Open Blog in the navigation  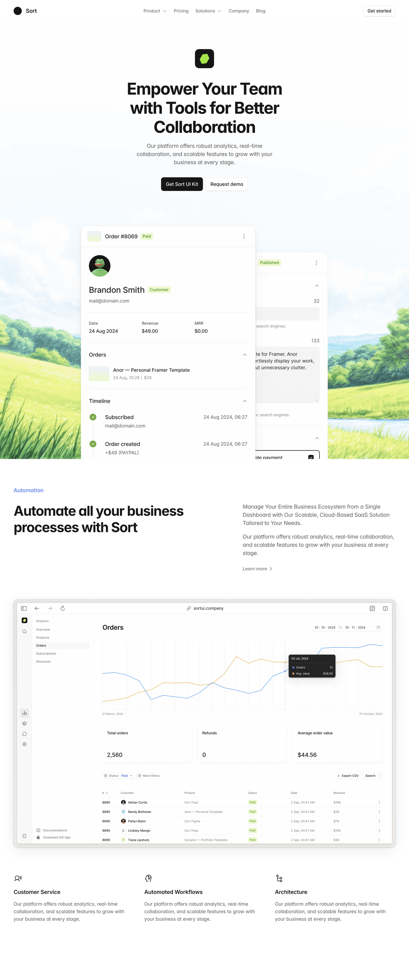(x=261, y=11)
